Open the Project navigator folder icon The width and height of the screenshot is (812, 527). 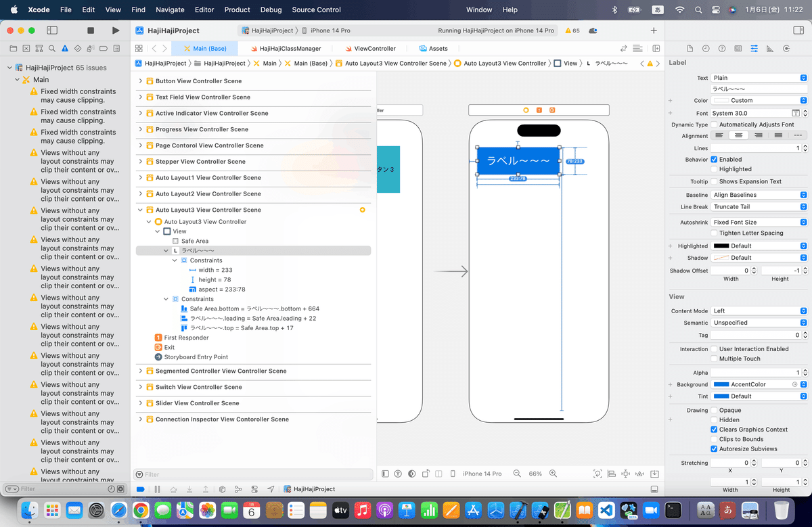coord(13,49)
